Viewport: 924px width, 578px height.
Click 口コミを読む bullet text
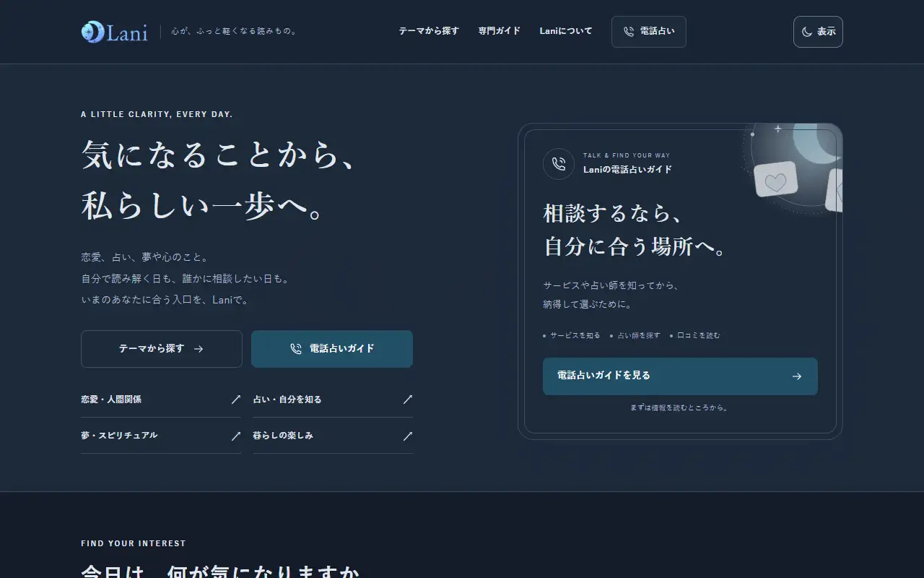point(698,335)
